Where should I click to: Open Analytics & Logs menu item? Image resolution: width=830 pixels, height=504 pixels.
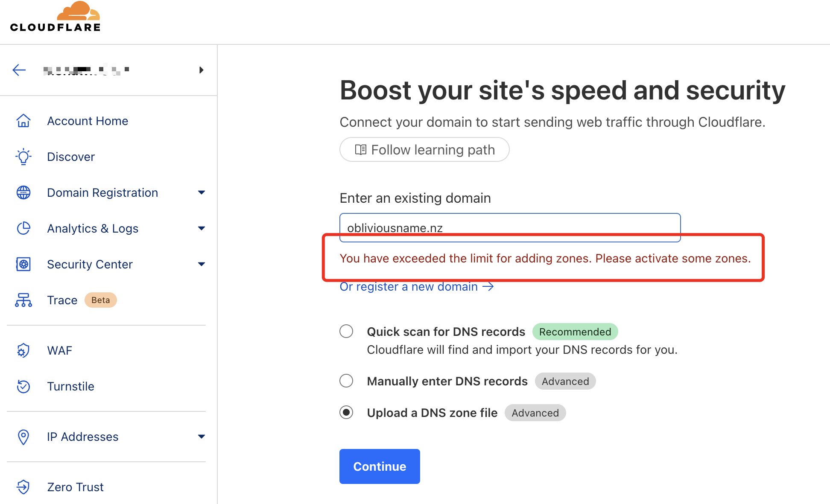[93, 228]
